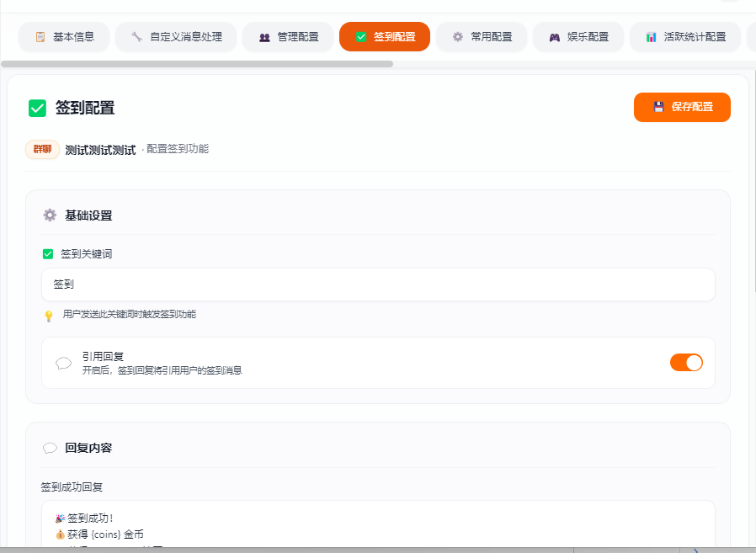Select the active 签到配置 tab
This screenshot has width=756, height=553.
385,37
